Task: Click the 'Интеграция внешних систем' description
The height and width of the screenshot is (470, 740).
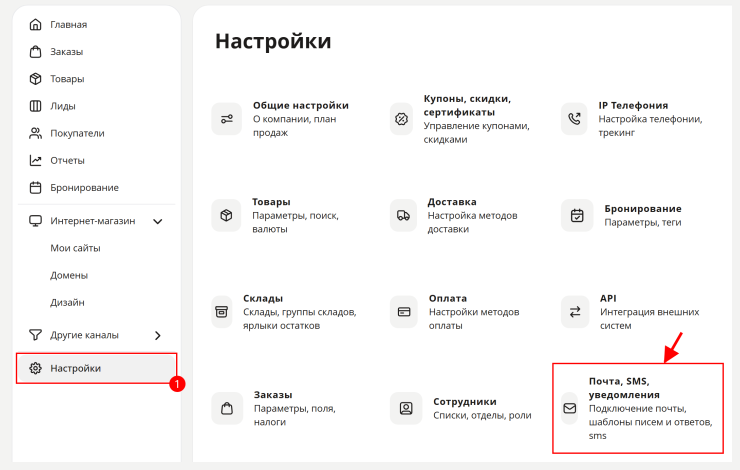Action: [650, 319]
